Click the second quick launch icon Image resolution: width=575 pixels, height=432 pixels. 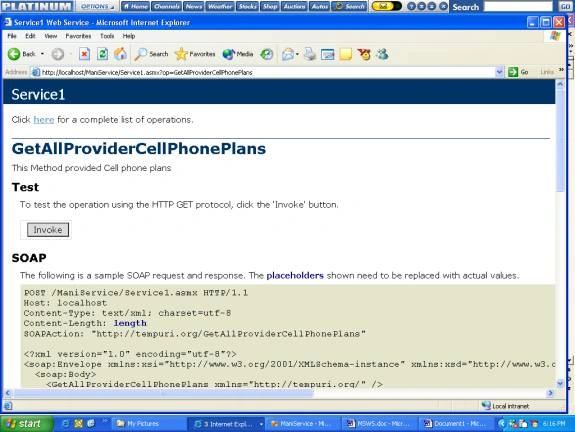(x=78, y=424)
